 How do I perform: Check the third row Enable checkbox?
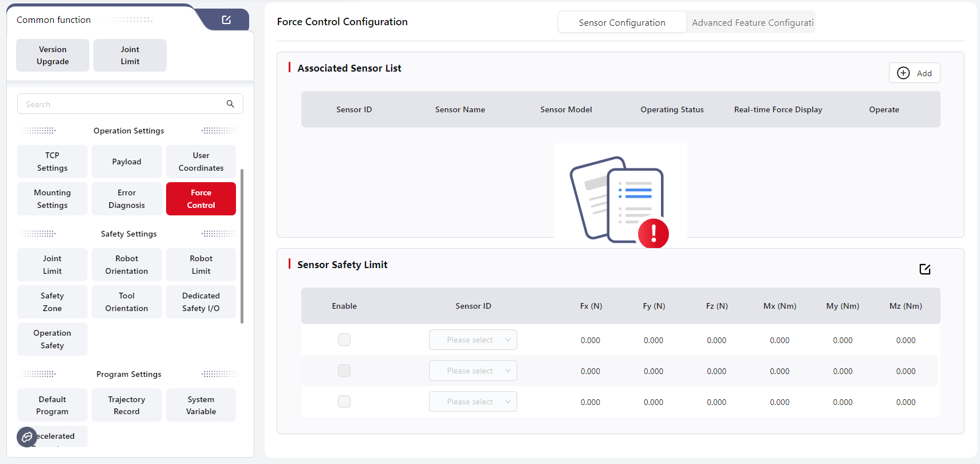click(344, 402)
